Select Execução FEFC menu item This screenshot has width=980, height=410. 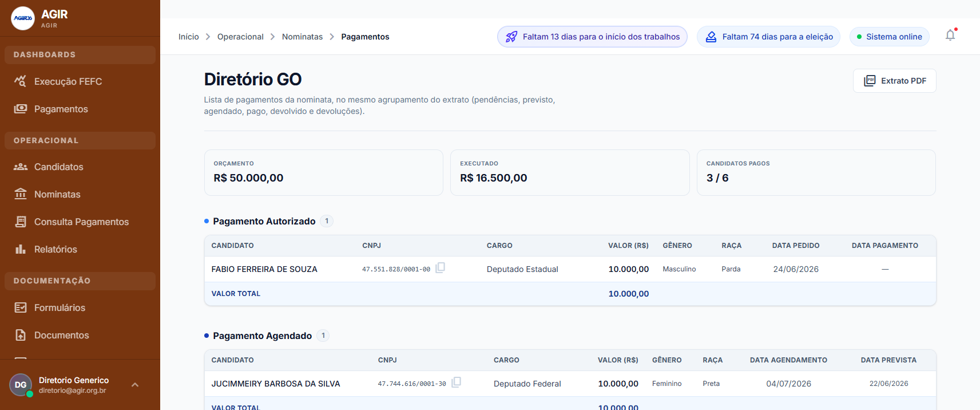(x=80, y=81)
